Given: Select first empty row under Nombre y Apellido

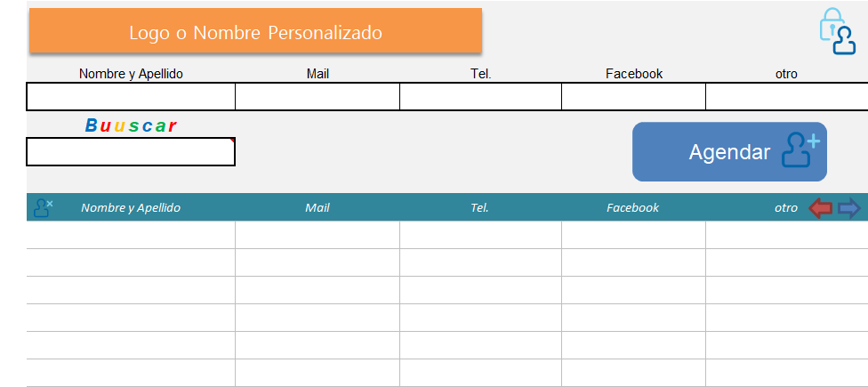Looking at the screenshot, I should [131, 235].
